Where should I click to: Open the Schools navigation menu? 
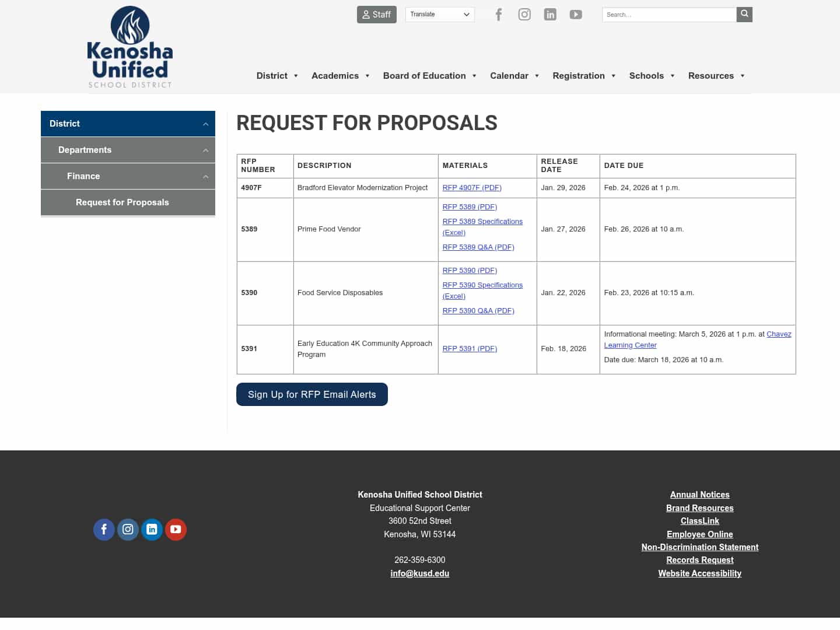point(652,76)
